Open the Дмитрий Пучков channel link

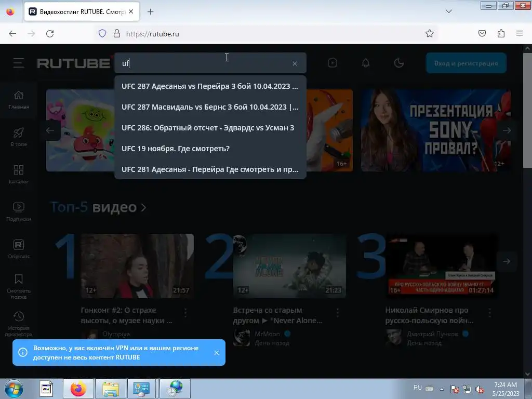pyautogui.click(x=433, y=334)
